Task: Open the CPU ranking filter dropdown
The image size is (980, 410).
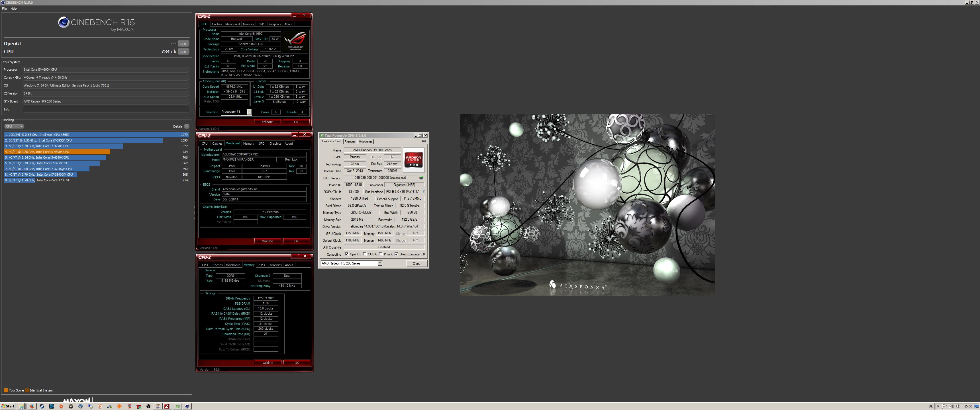Action: pos(14,126)
